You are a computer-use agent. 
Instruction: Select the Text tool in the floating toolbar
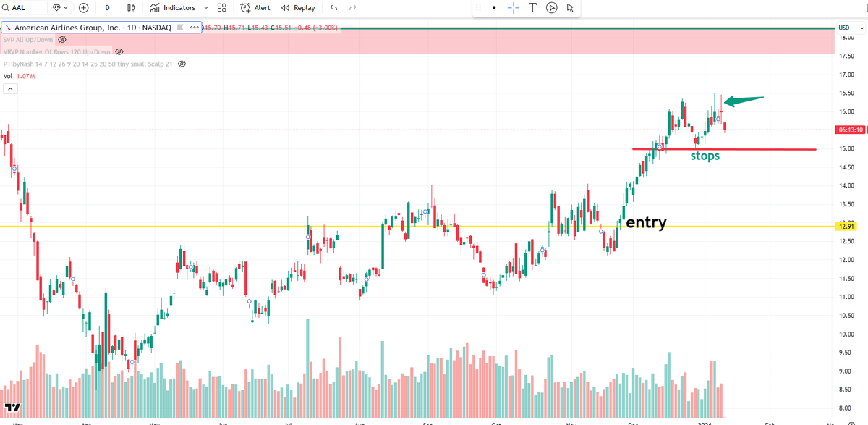pyautogui.click(x=533, y=7)
